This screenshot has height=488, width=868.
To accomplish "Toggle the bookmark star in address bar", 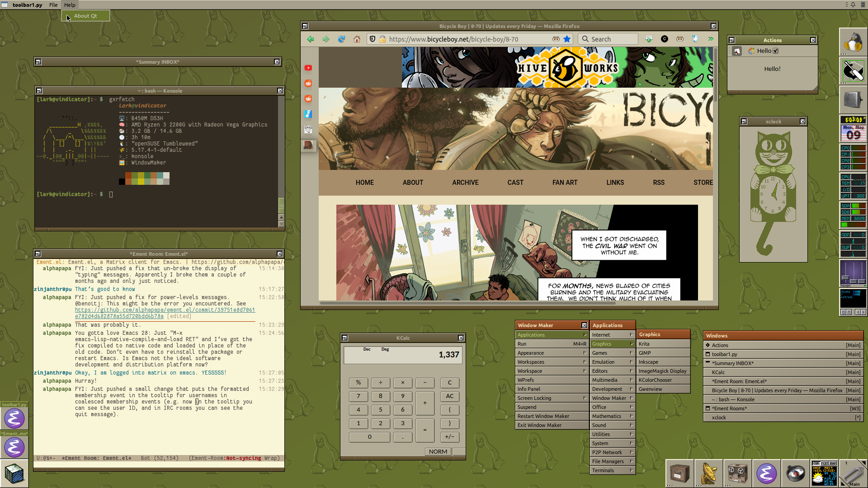I will [567, 39].
